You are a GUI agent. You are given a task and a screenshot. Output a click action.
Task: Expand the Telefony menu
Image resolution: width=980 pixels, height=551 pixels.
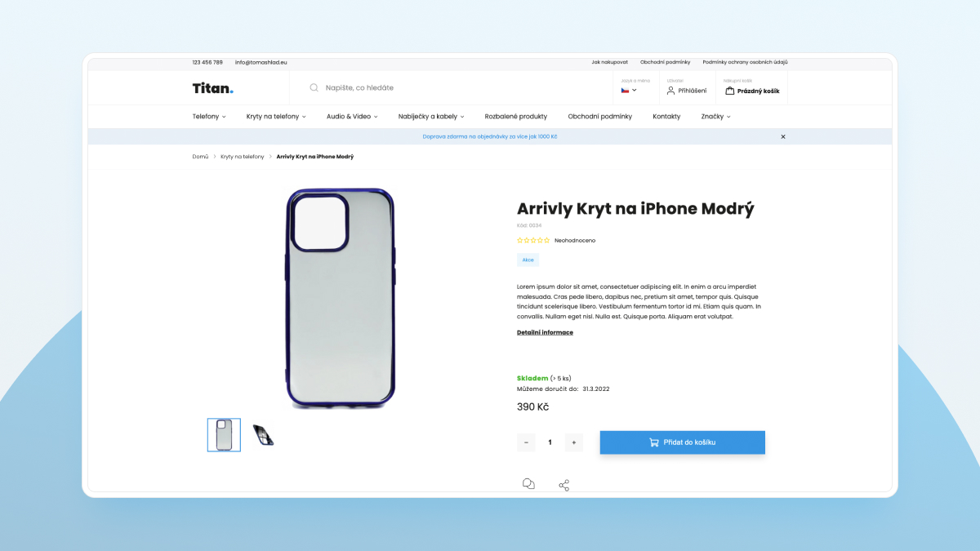pos(209,117)
